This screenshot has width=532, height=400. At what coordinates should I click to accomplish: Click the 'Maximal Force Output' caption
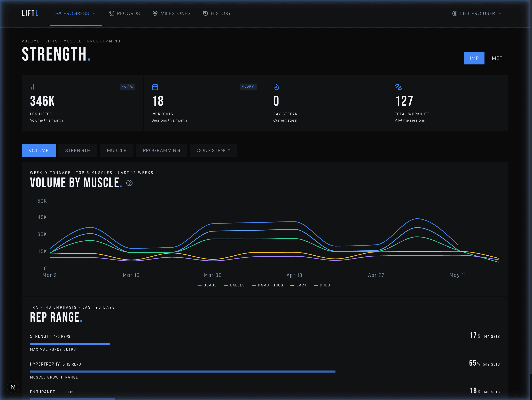(54, 349)
